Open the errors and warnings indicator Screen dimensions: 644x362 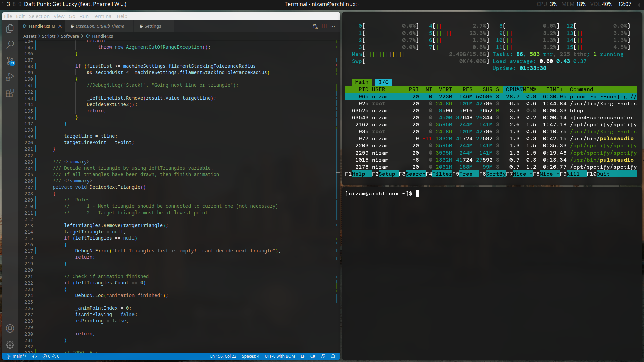pos(51,356)
